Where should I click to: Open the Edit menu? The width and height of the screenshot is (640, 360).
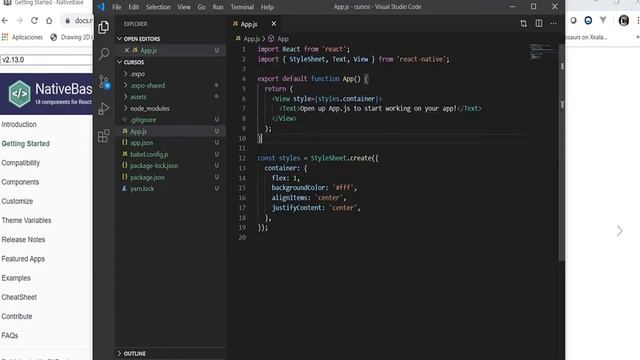click(x=133, y=7)
